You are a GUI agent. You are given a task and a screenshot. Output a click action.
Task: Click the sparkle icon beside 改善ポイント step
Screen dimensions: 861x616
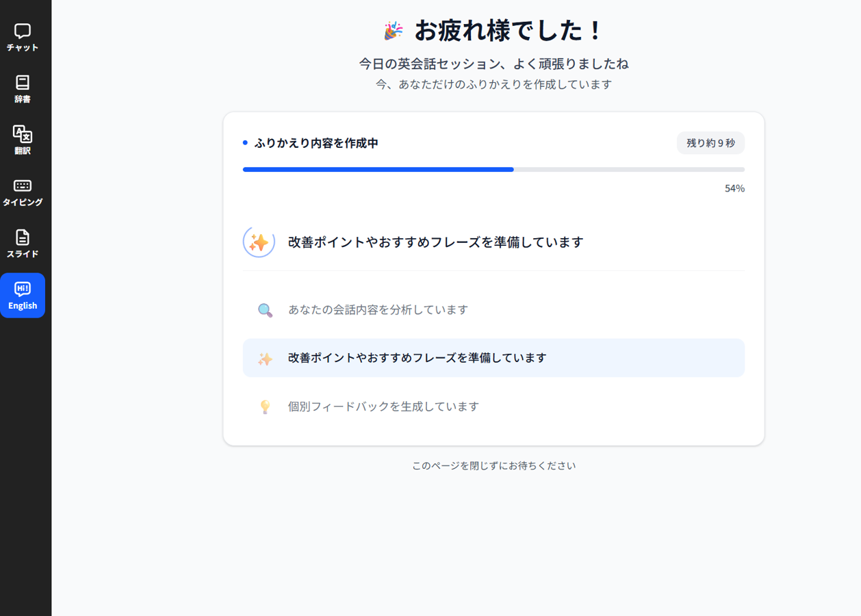tap(266, 357)
